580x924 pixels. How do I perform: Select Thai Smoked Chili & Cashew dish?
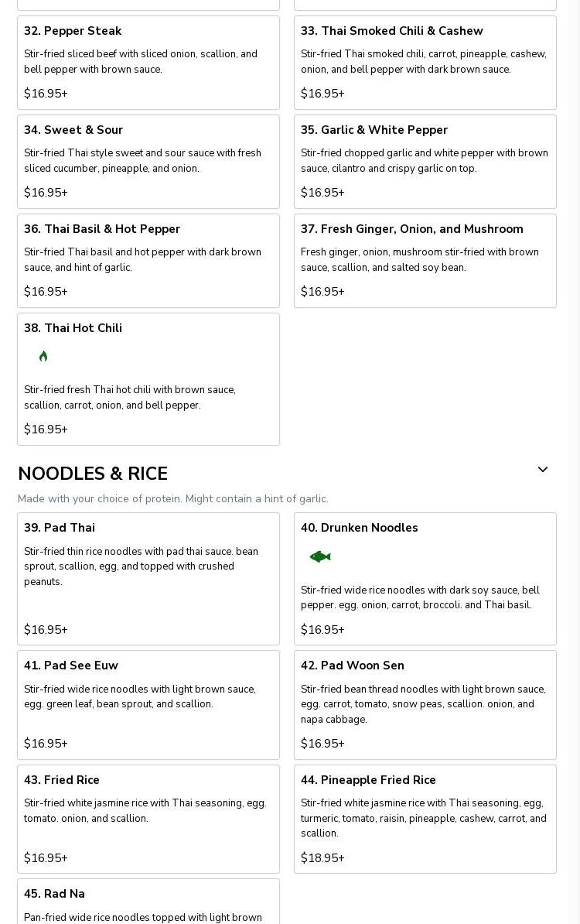pos(391,31)
